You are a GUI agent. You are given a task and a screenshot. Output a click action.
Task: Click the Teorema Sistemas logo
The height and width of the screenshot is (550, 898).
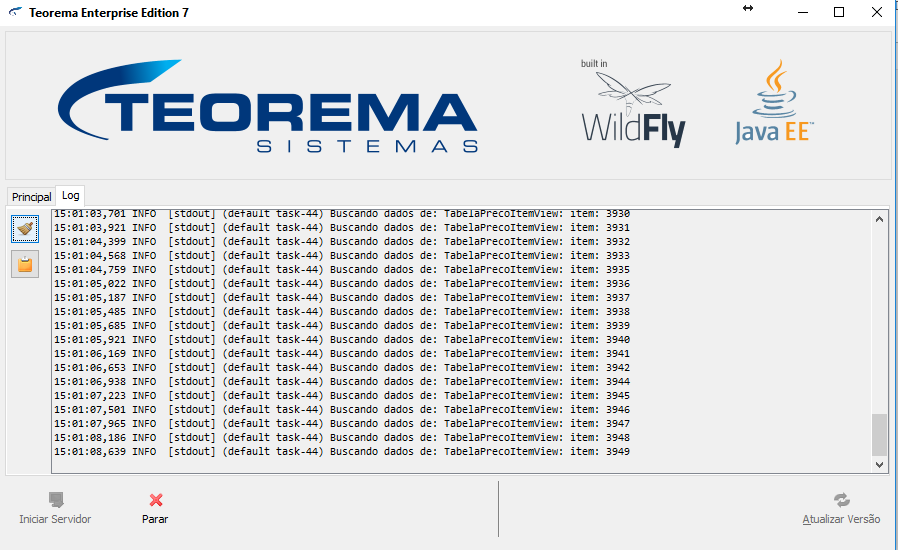(x=268, y=107)
